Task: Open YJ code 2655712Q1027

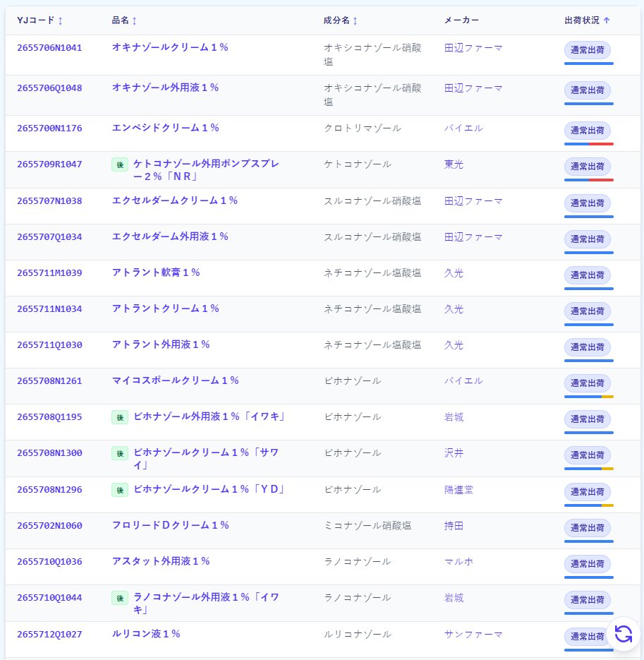Action: click(x=49, y=635)
